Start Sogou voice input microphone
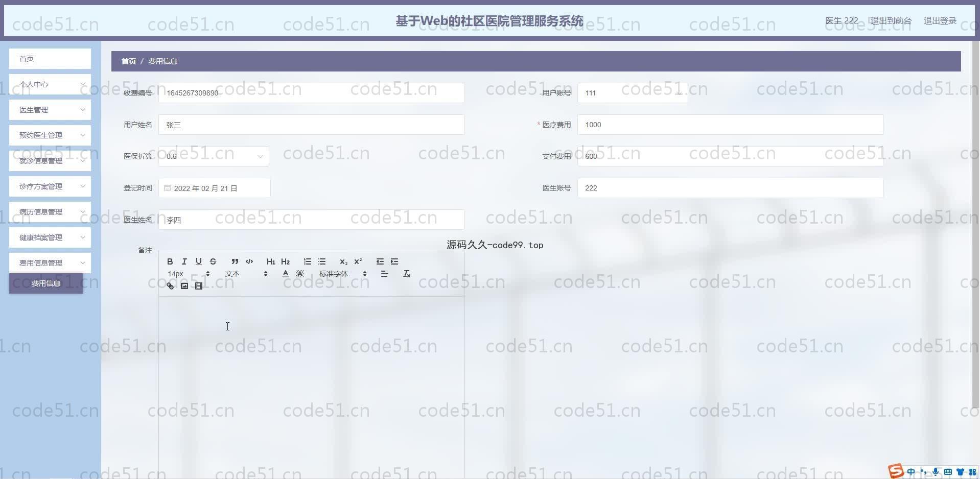The width and height of the screenshot is (980, 479). pos(936,472)
